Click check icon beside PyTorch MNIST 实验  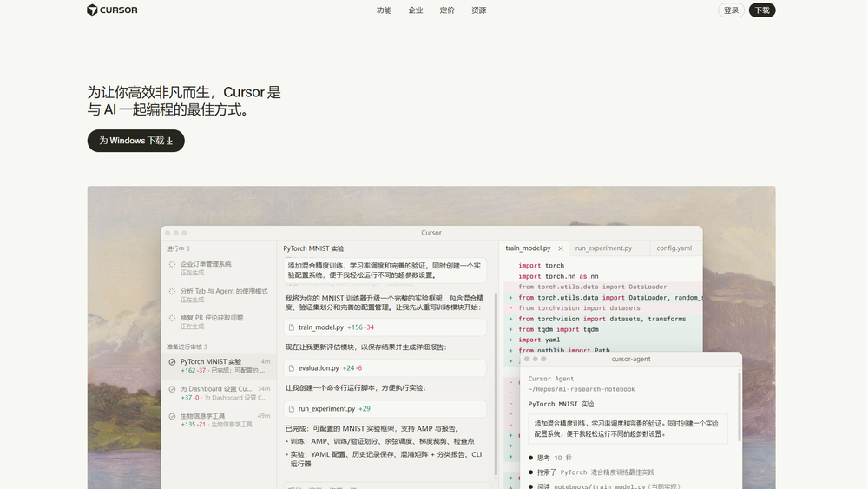click(x=172, y=362)
